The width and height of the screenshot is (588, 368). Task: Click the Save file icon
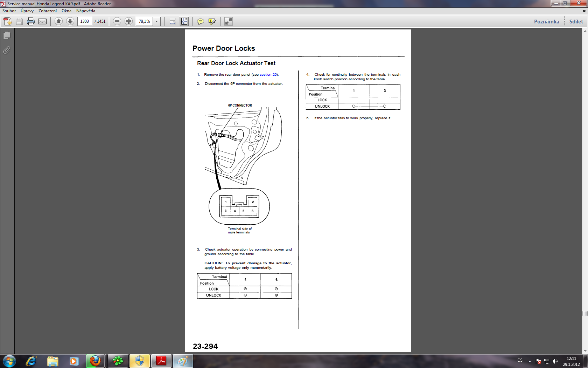pos(19,21)
